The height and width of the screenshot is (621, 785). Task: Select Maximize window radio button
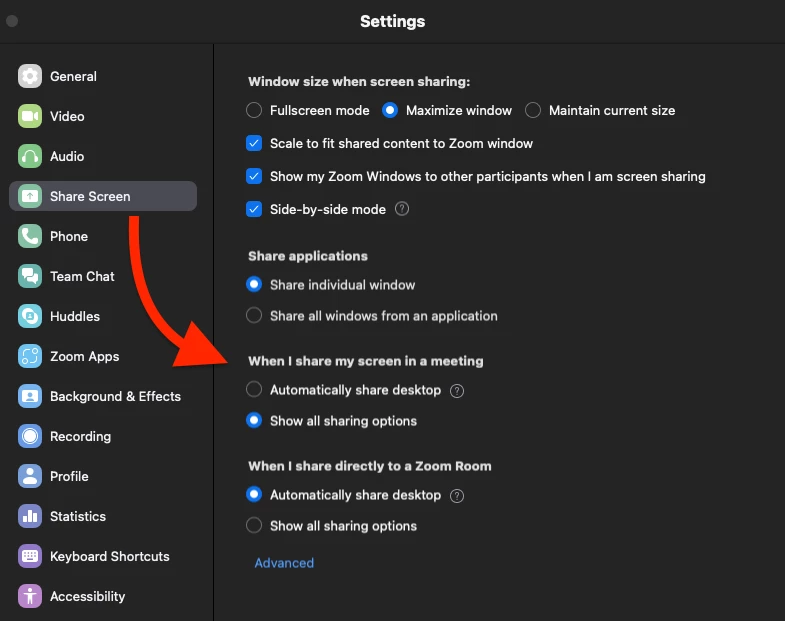[x=390, y=110]
